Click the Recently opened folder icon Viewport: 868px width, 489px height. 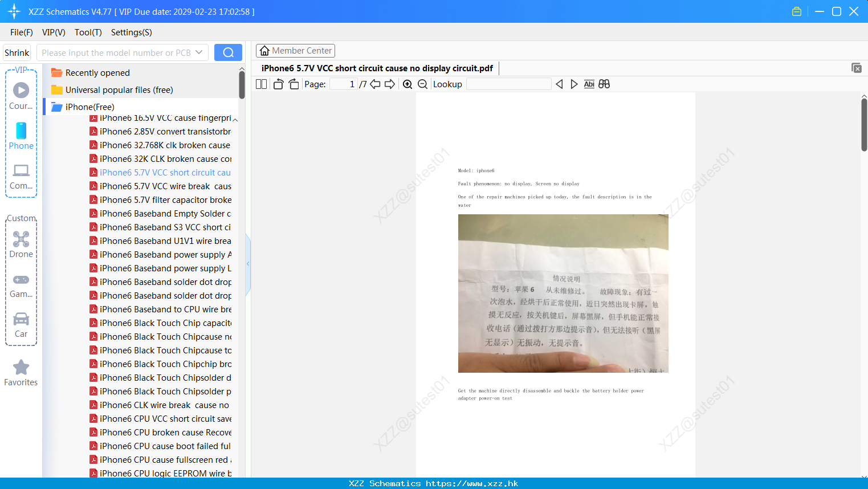click(x=56, y=72)
